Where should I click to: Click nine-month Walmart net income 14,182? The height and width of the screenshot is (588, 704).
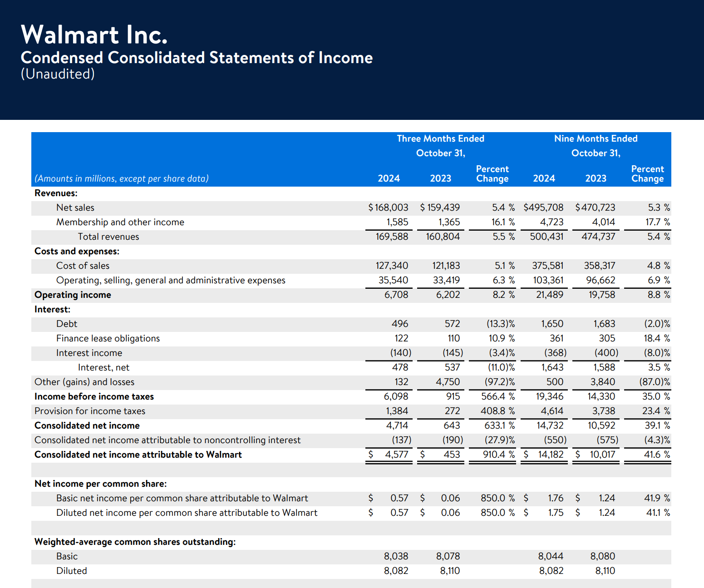click(551, 455)
